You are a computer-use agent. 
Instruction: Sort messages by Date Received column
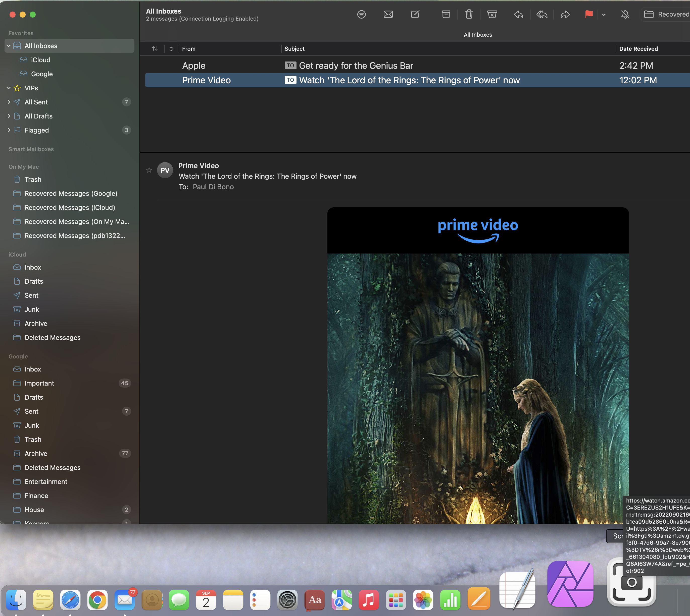pyautogui.click(x=638, y=49)
